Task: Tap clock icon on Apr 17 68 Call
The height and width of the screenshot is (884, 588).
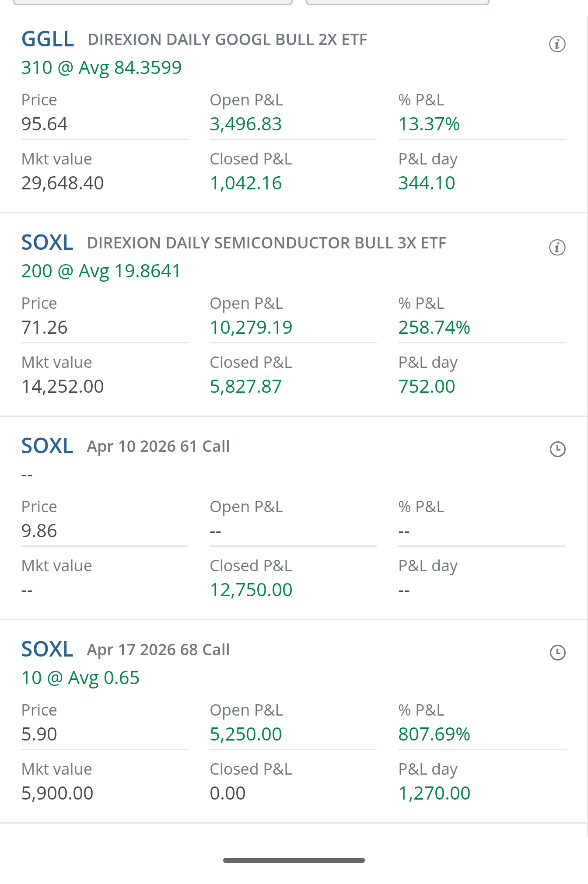Action: (x=557, y=653)
